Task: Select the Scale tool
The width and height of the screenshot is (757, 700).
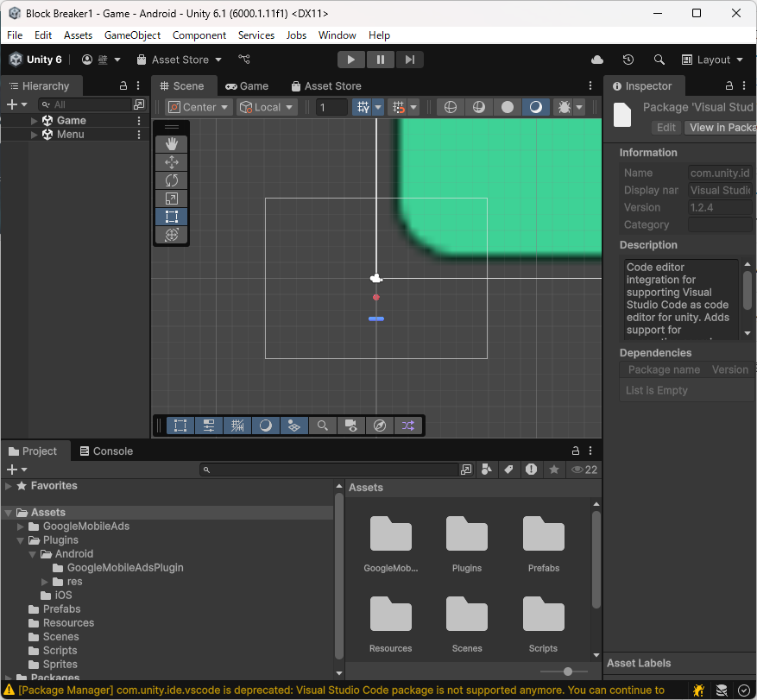Action: (x=172, y=199)
